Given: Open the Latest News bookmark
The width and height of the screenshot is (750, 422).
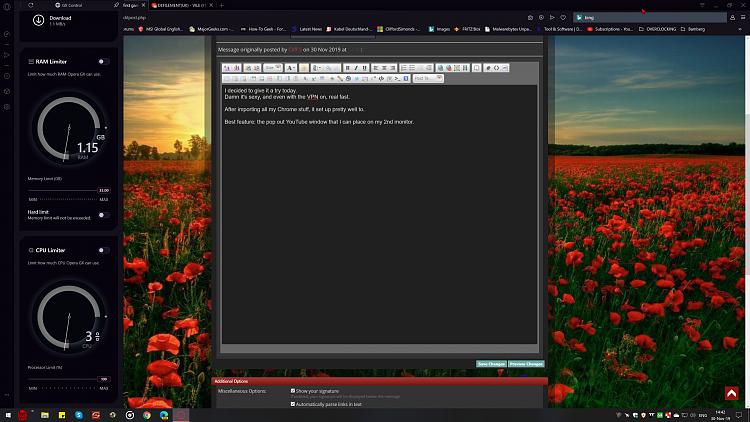Looking at the screenshot, I should 307,29.
